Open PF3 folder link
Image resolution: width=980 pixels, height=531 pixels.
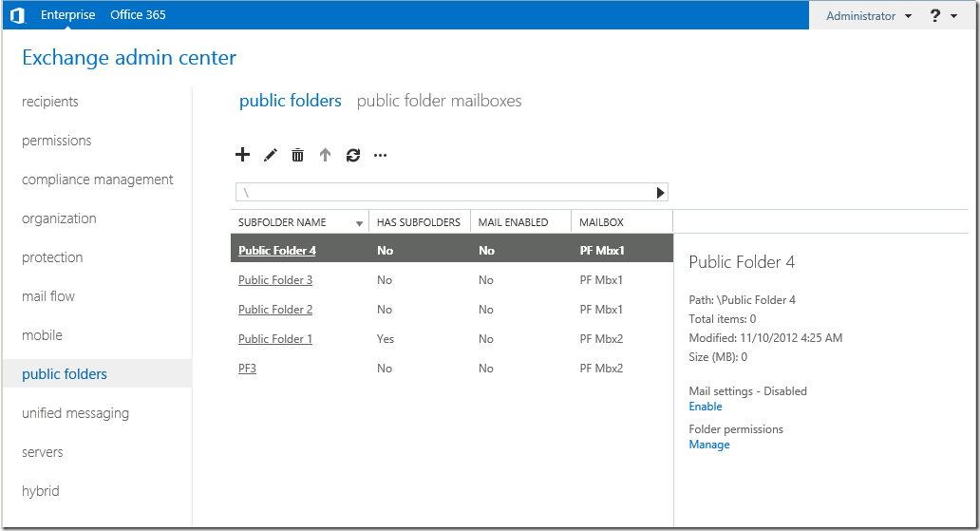click(248, 368)
